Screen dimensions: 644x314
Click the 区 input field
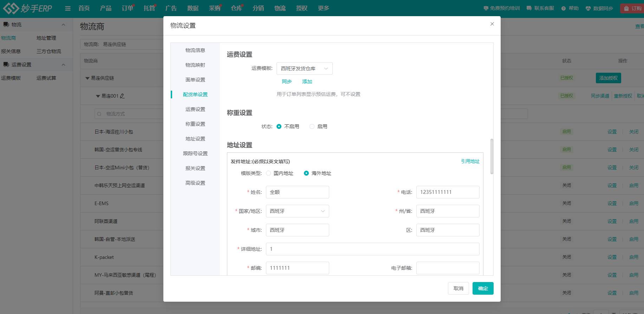[448, 230]
